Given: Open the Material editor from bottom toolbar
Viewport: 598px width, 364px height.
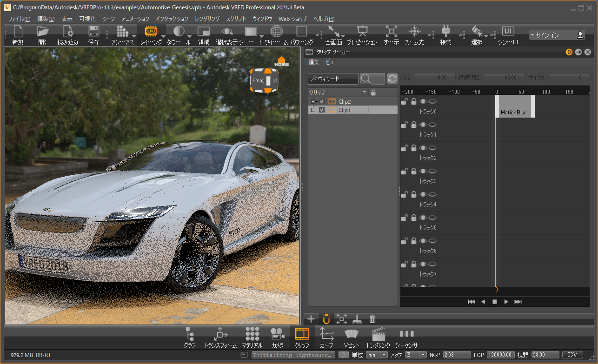Looking at the screenshot, I should (252, 337).
